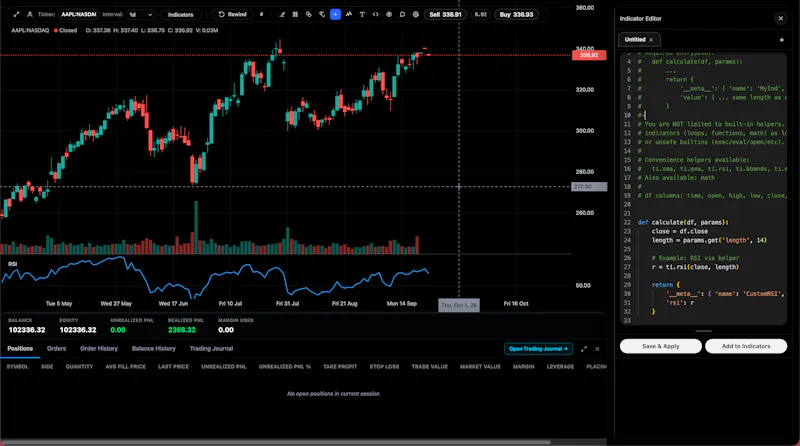This screenshot has width=800, height=446.
Task: Click the small bar icon right of Rewind
Action: click(x=261, y=14)
